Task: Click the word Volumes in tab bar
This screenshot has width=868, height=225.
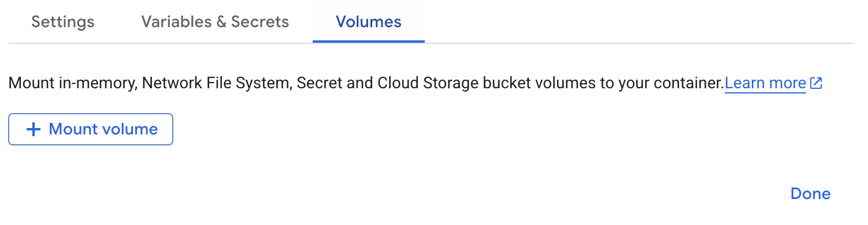Action: [369, 22]
